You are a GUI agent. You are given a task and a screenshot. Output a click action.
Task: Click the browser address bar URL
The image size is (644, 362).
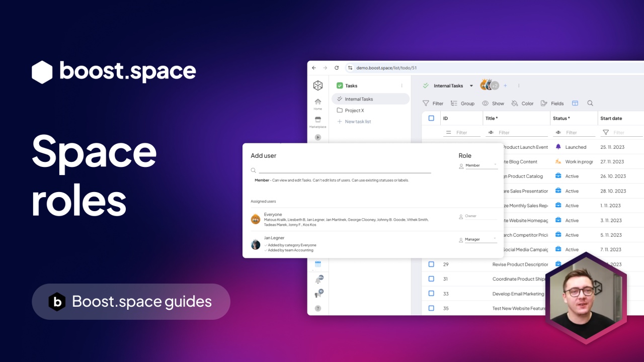[386, 68]
